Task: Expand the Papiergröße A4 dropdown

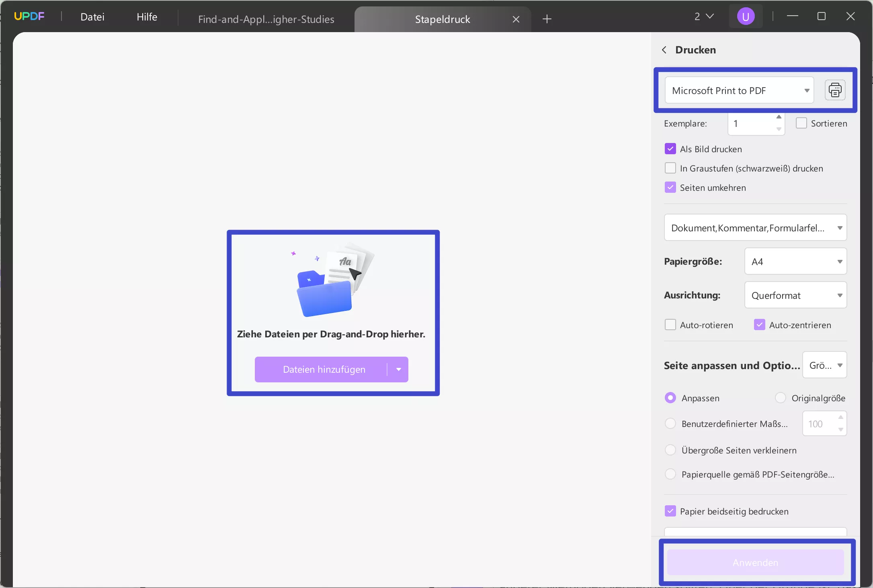Action: [795, 261]
